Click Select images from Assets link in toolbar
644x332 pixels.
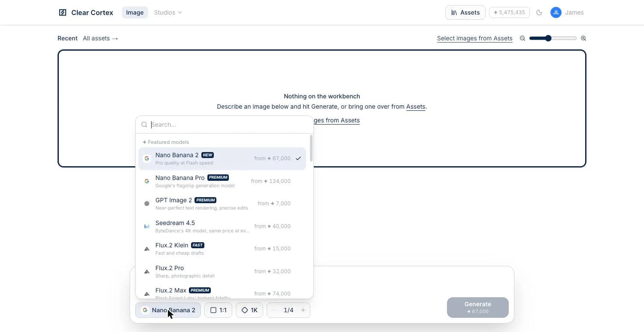coord(475,38)
